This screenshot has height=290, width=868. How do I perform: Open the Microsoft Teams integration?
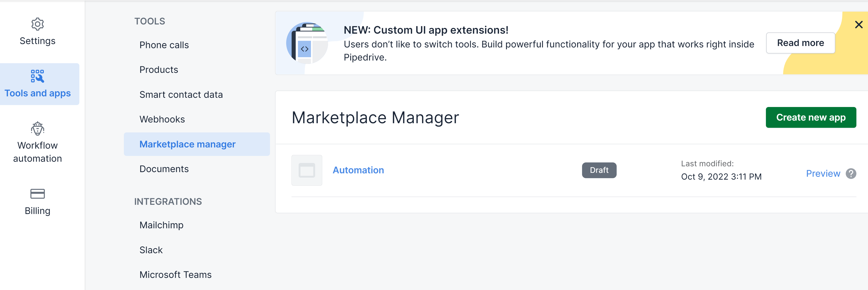[176, 275]
